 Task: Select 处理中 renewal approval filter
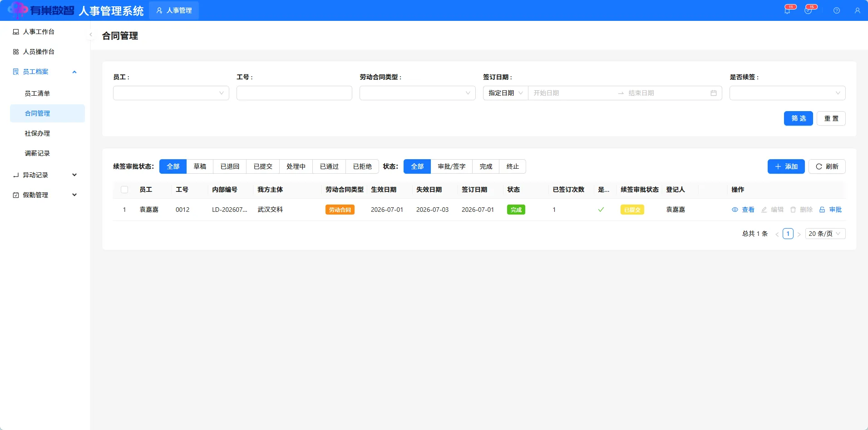(x=296, y=166)
